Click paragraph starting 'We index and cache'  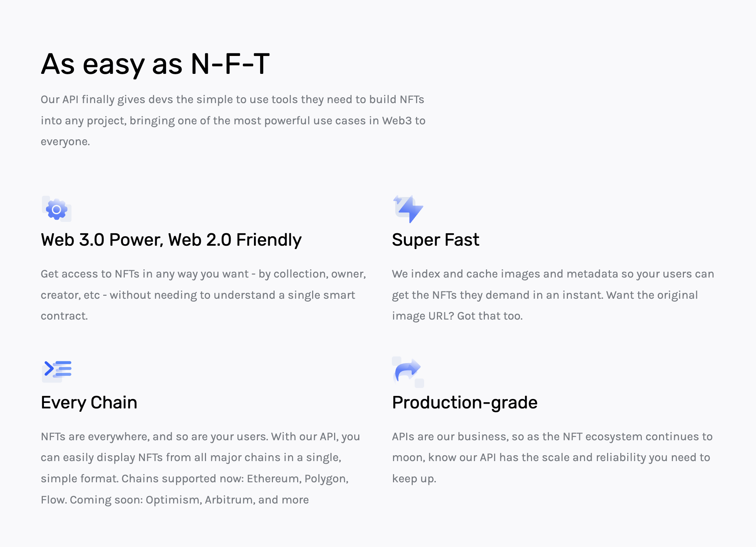553,295
